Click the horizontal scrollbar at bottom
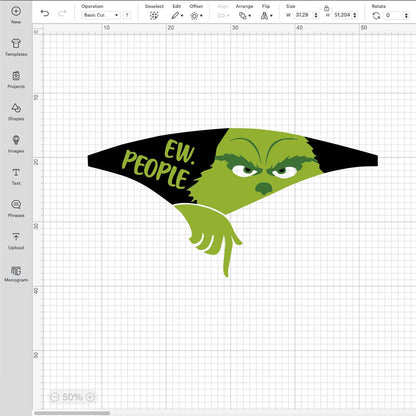Screen dimensions: 416x416 pos(72,413)
